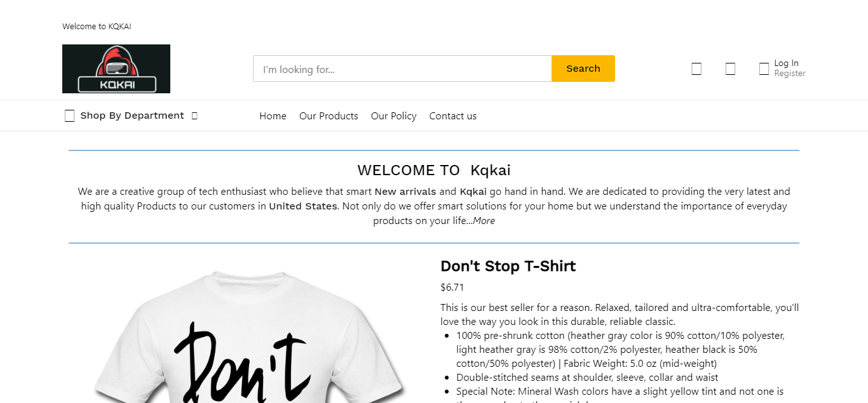Expand the small arrow after Shop By Department
868x403 pixels.
194,116
